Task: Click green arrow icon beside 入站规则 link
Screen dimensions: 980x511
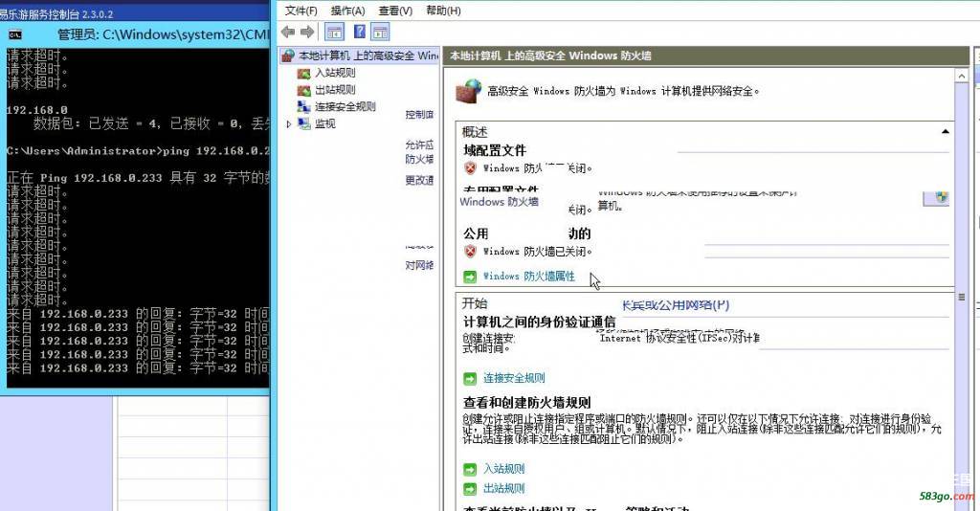Action: (x=470, y=469)
